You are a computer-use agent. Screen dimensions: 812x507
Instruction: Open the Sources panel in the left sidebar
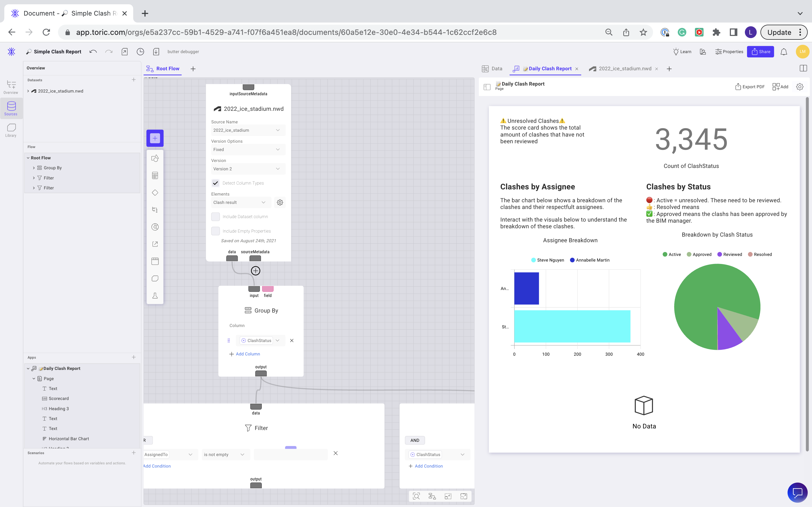(11, 108)
